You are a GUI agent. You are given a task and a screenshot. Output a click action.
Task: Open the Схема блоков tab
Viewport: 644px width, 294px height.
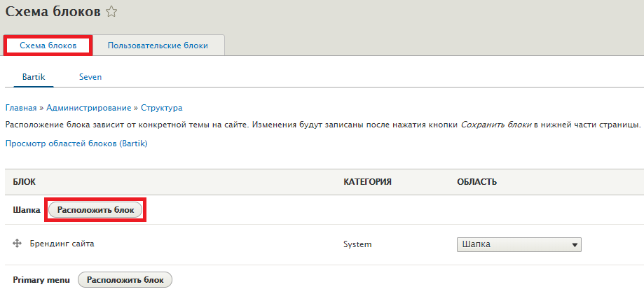(x=48, y=45)
